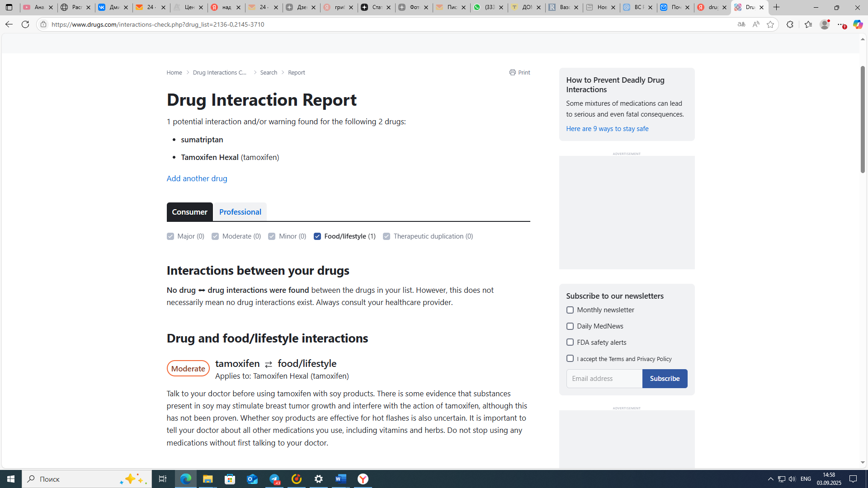Select the Consumer tab
This screenshot has height=488, width=868.
pyautogui.click(x=189, y=212)
